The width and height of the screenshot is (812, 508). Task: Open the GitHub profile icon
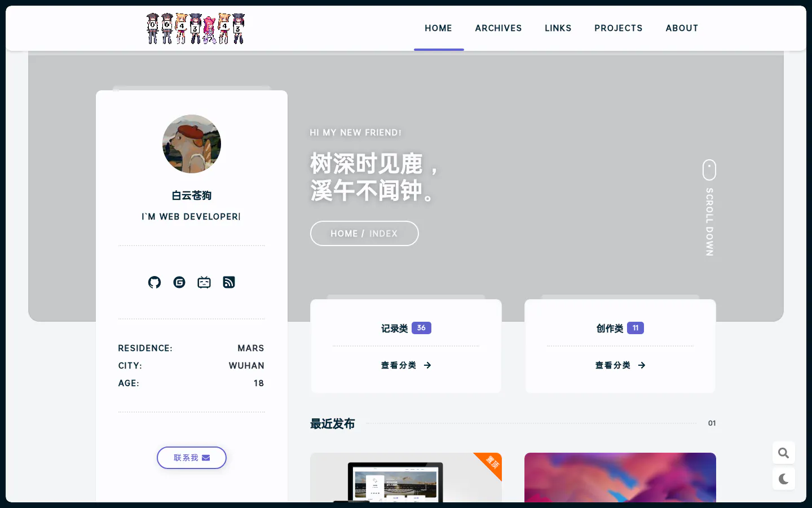155,282
